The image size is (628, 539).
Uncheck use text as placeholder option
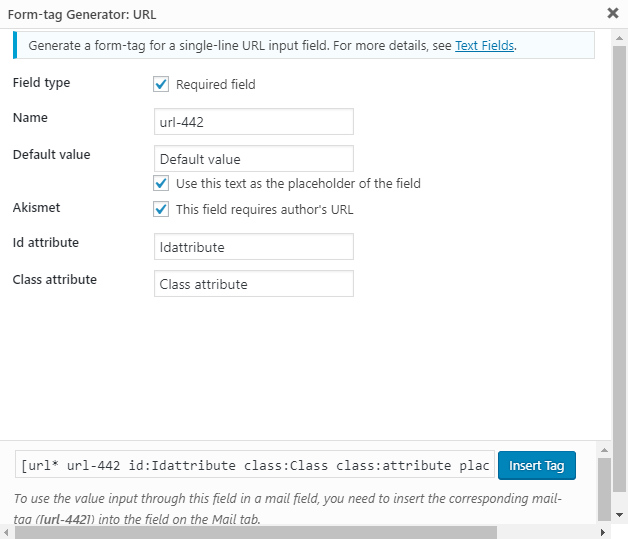pyautogui.click(x=161, y=183)
